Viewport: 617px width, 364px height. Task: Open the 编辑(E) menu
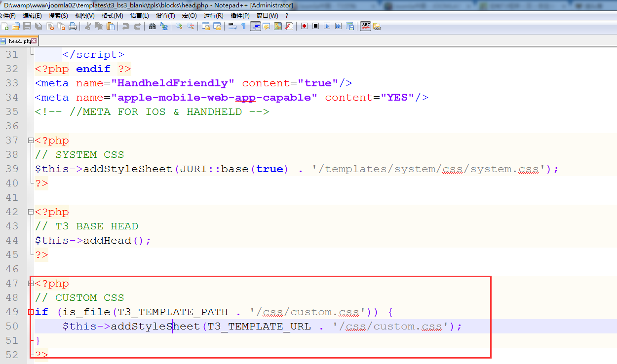tap(32, 16)
